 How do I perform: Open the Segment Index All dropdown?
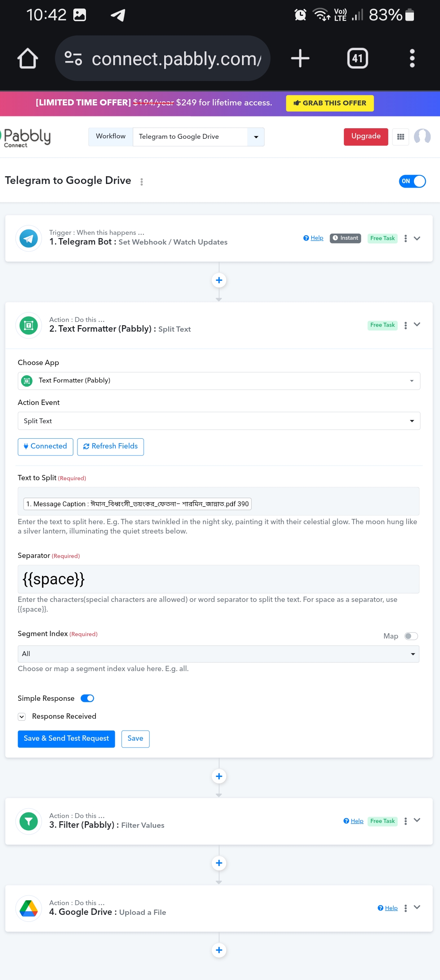point(218,654)
